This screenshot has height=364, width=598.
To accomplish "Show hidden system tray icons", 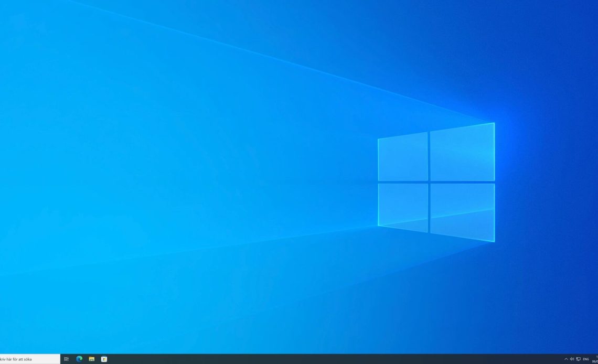I will [x=566, y=359].
